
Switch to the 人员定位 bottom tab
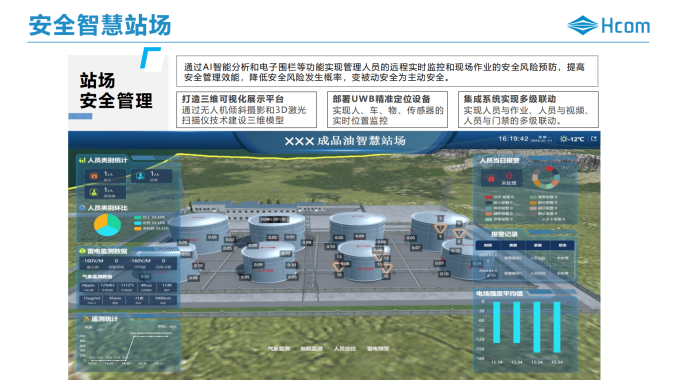click(x=345, y=348)
